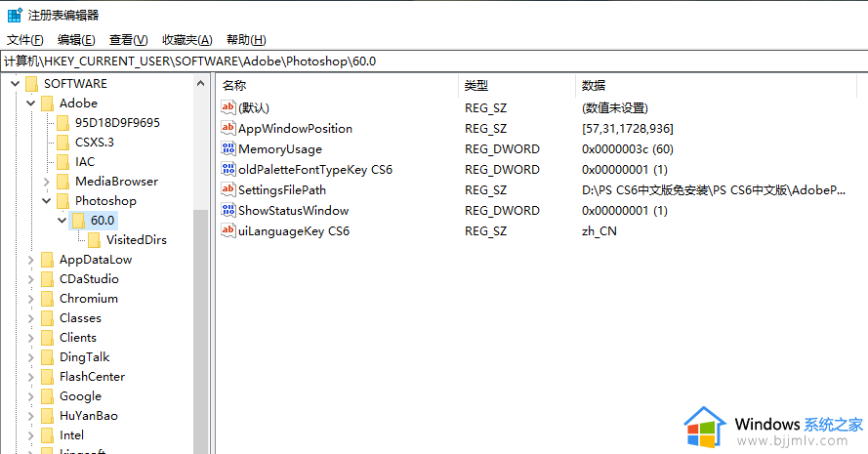The width and height of the screenshot is (868, 454).
Task: Click the registry path address bar
Action: click(434, 61)
